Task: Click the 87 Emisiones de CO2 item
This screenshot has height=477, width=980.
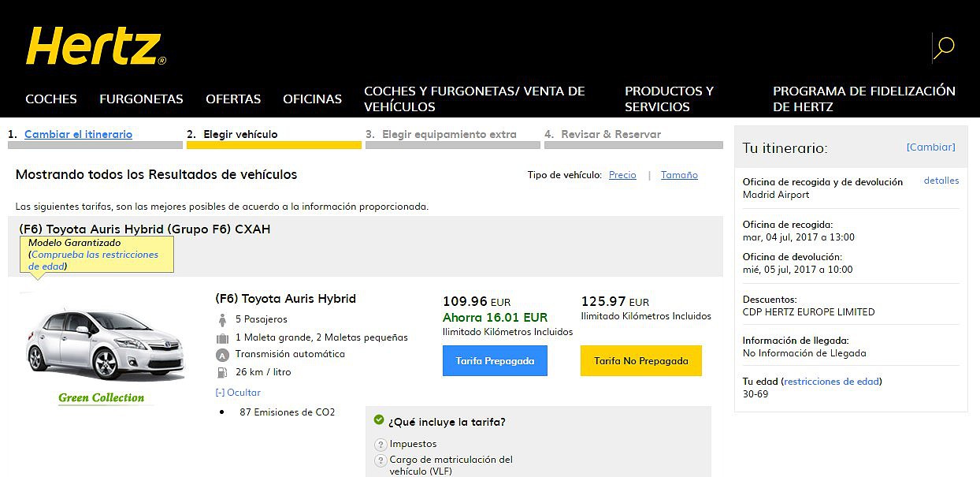Action: pyautogui.click(x=287, y=412)
